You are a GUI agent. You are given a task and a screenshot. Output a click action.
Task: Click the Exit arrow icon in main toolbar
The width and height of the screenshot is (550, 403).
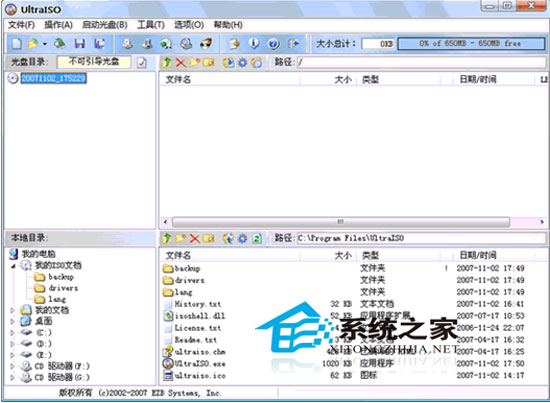[x=293, y=43]
